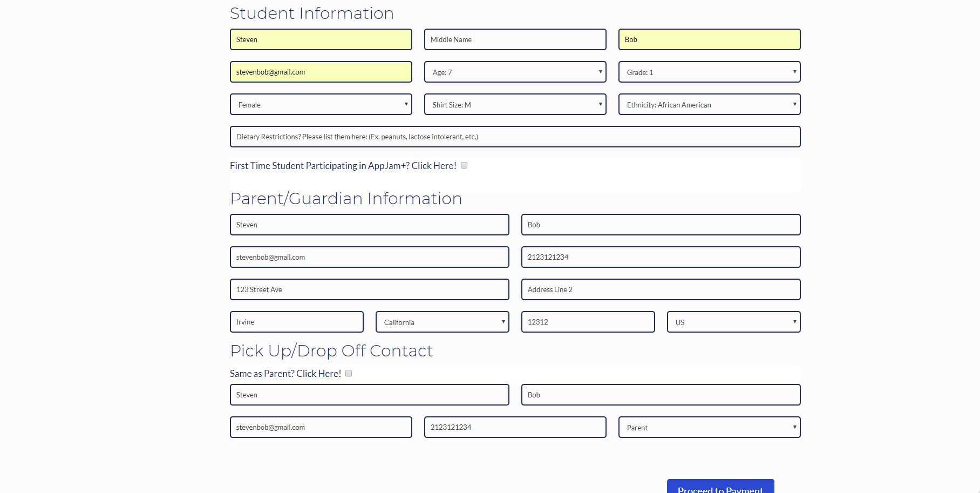The width and height of the screenshot is (980, 493).
Task: Open the US country dropdown
Action: [x=733, y=322]
